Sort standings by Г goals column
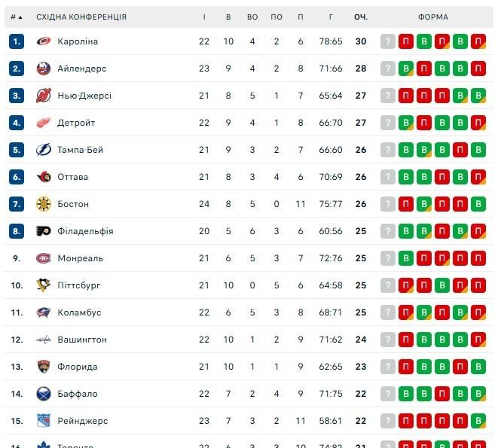The image size is (501, 448). [x=331, y=17]
